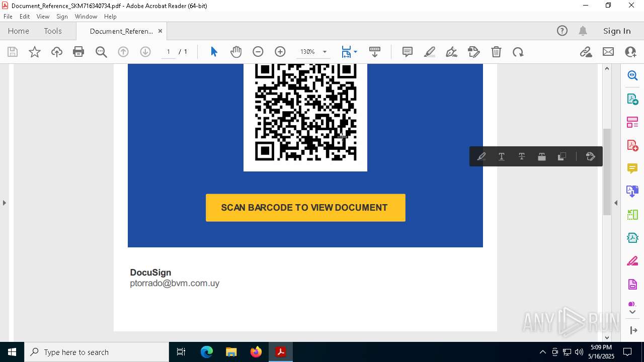Open the File menu
The image size is (644, 362).
(x=8, y=17)
